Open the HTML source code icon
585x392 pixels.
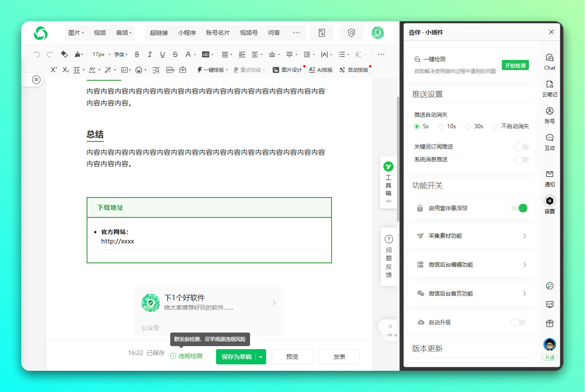click(170, 70)
